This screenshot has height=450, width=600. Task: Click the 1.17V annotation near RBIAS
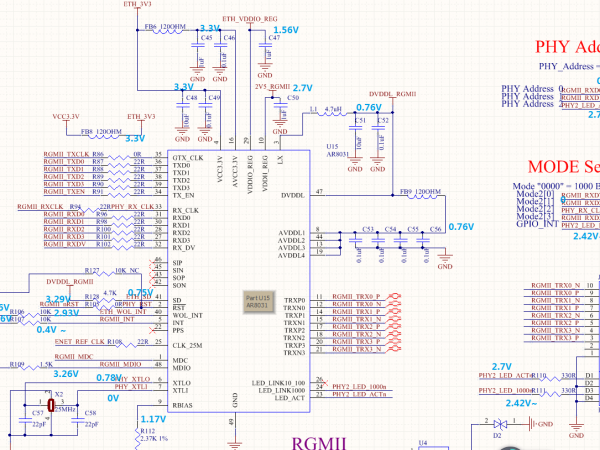(x=153, y=419)
